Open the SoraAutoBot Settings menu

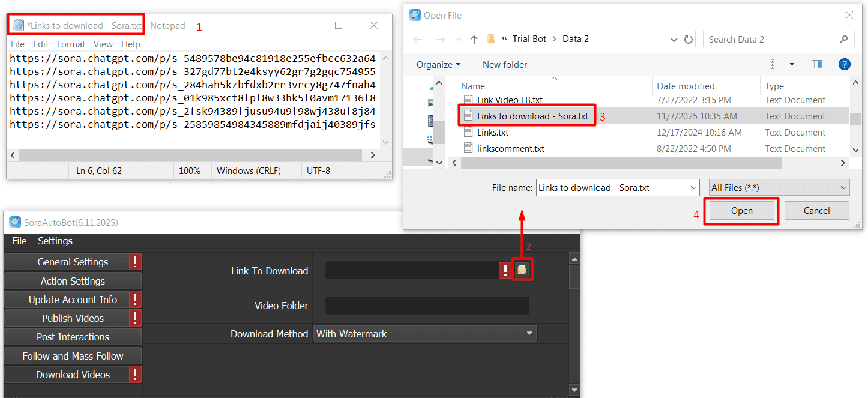tap(55, 241)
